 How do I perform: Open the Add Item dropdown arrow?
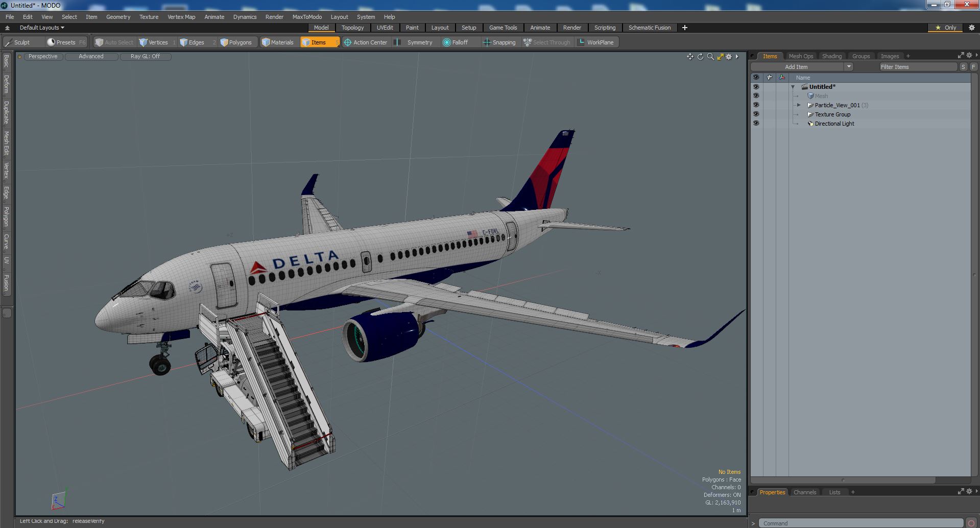(848, 67)
